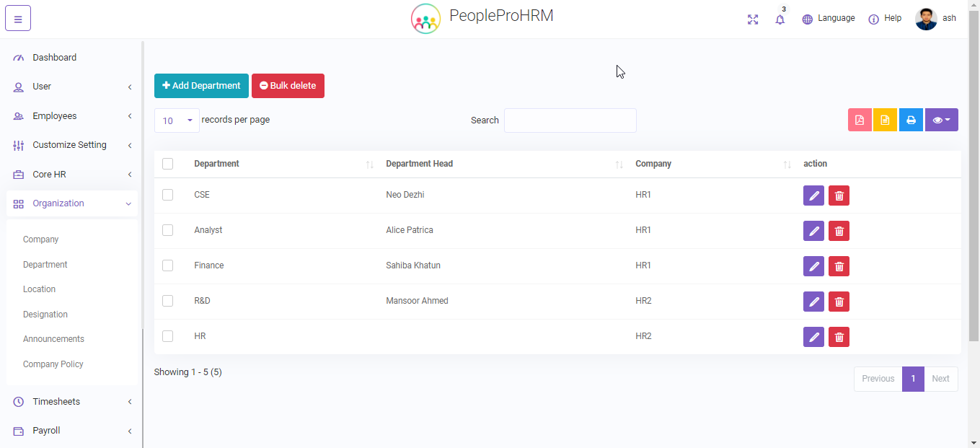Image resolution: width=980 pixels, height=448 pixels.
Task: Click the Add Department button
Action: tap(201, 86)
